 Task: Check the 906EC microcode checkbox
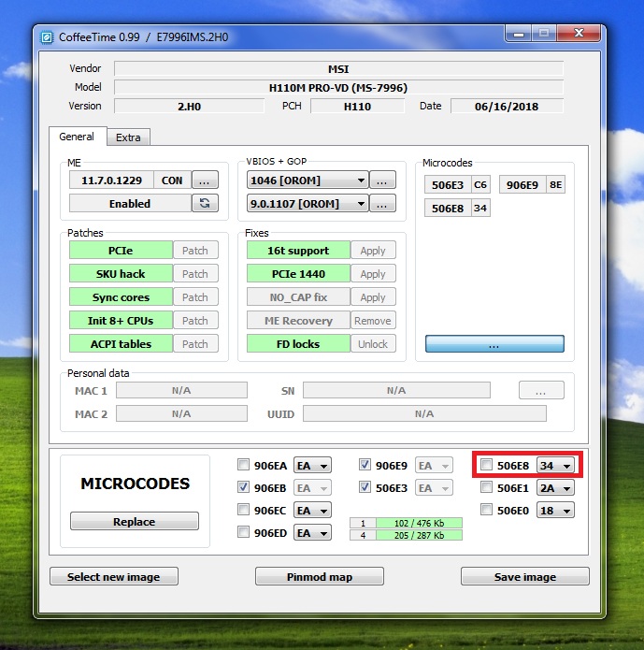pyautogui.click(x=243, y=510)
